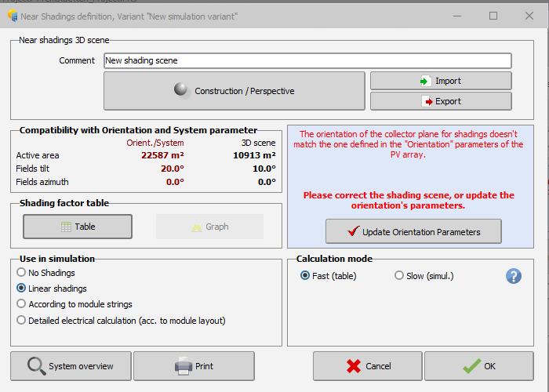Choose According to module strings
Screen dimensions: 549x392
[x=75, y=304]
